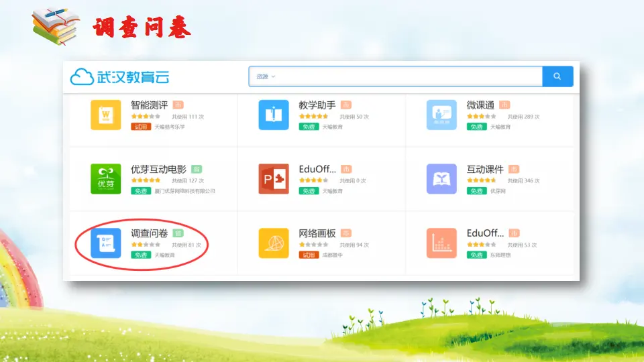Click the star rating of 智能测评
Screen dimensions: 644x362
pos(146,117)
